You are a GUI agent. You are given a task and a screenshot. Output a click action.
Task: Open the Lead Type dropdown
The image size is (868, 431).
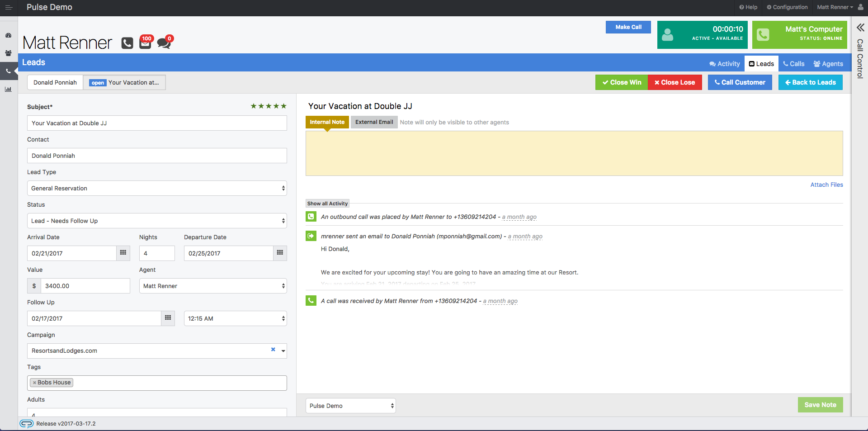tap(157, 188)
